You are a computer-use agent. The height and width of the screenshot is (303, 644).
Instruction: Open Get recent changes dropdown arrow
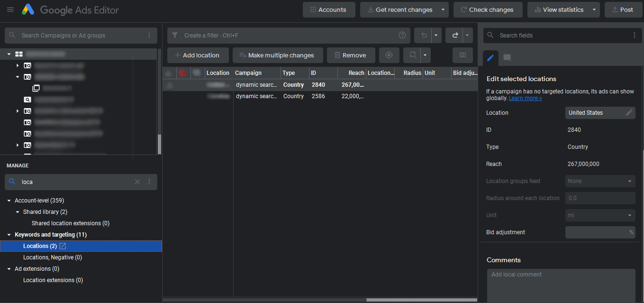(x=443, y=9)
